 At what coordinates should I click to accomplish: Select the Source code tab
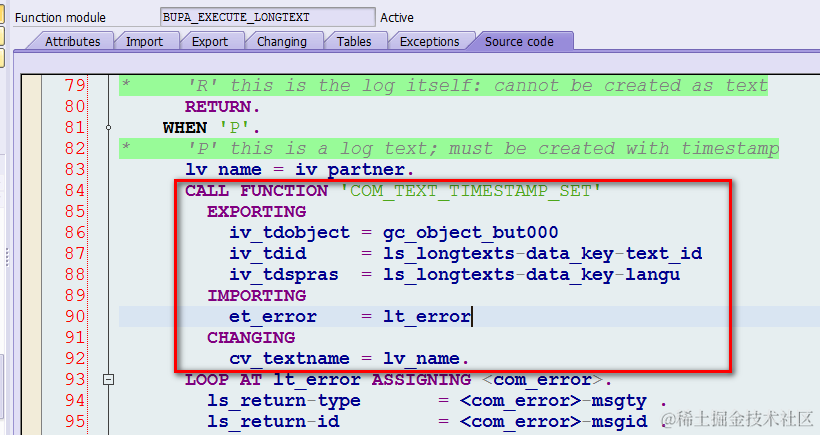(519, 41)
